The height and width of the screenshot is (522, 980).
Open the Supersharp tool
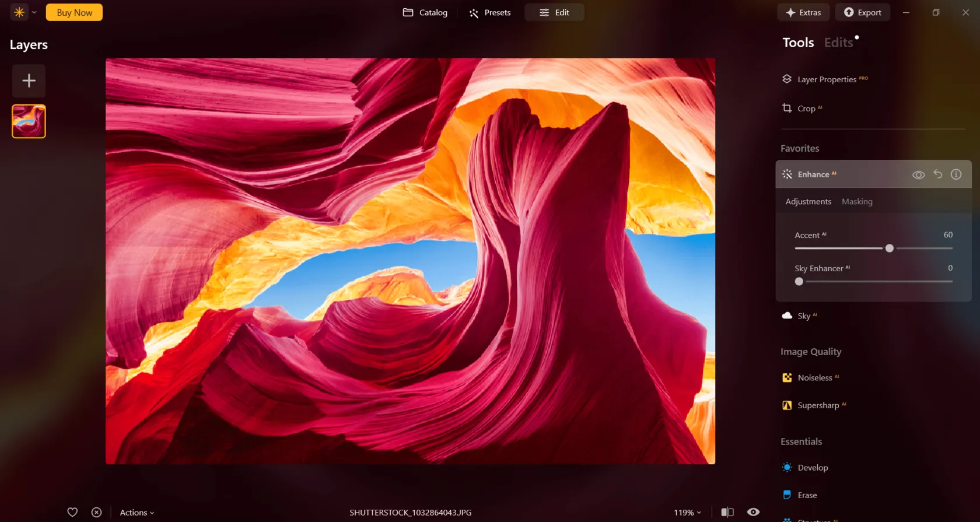[818, 405]
